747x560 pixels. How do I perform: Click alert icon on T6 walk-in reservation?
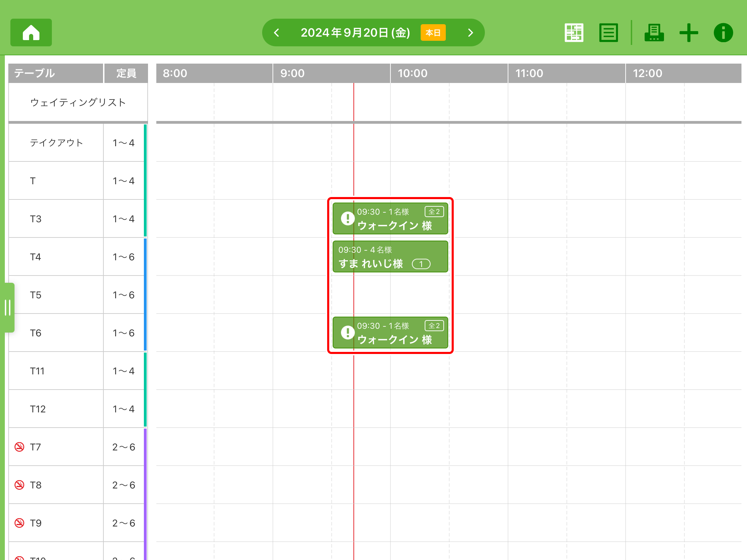[x=348, y=333]
